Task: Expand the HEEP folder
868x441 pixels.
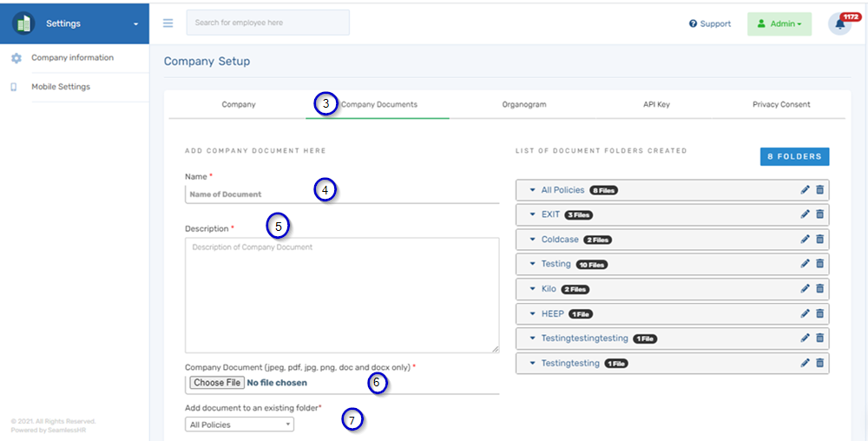Action: pyautogui.click(x=533, y=313)
